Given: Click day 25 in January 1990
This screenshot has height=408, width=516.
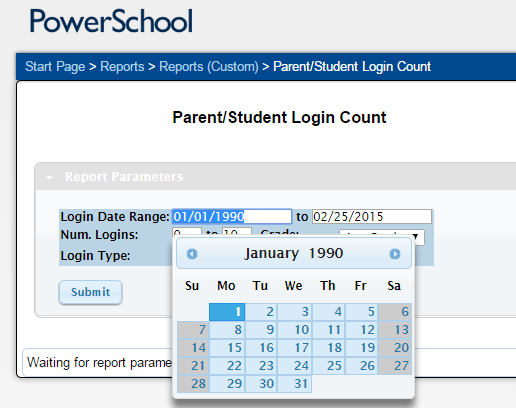Looking at the screenshot, I should [x=328, y=366].
